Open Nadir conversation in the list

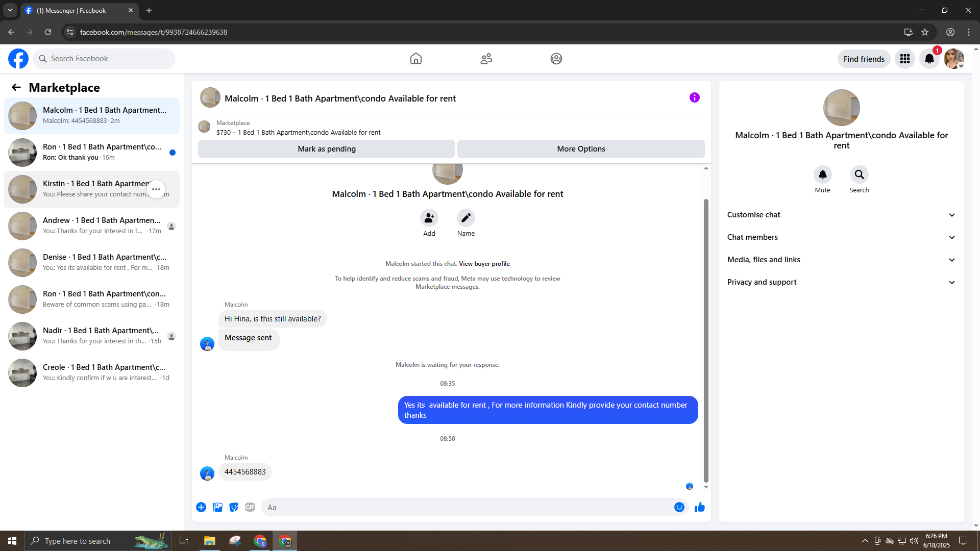point(92,336)
